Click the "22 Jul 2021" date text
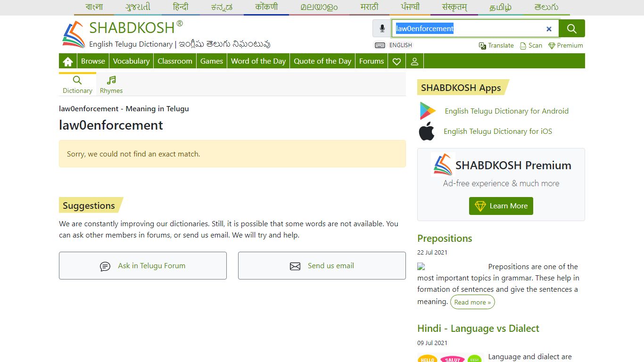Screen dimensions: 644x362 pyautogui.click(x=432, y=253)
